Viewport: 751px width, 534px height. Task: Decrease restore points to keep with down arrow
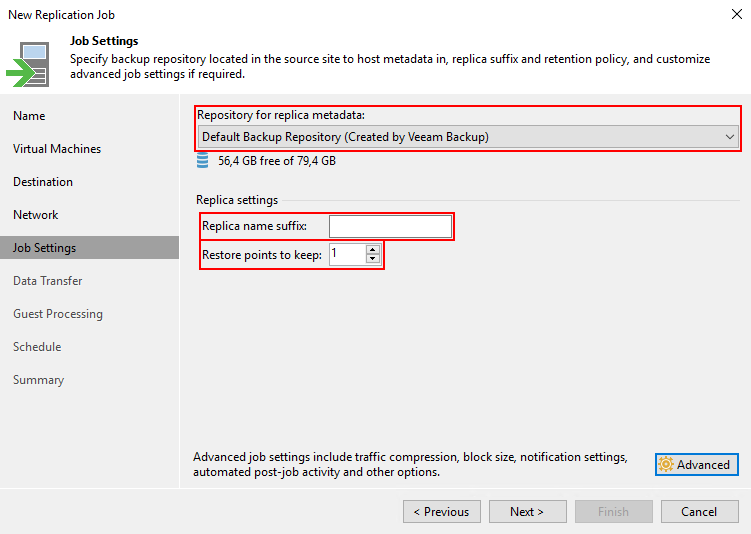[x=373, y=259]
